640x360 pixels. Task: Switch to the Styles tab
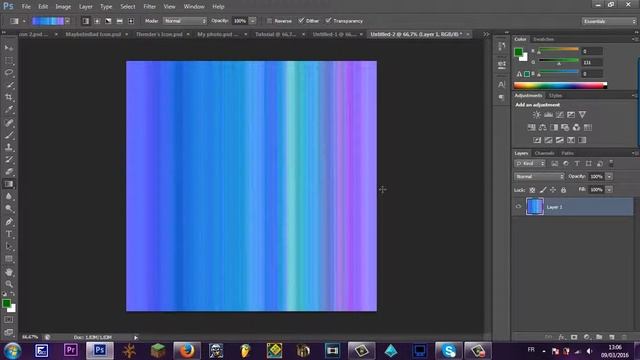click(555, 96)
